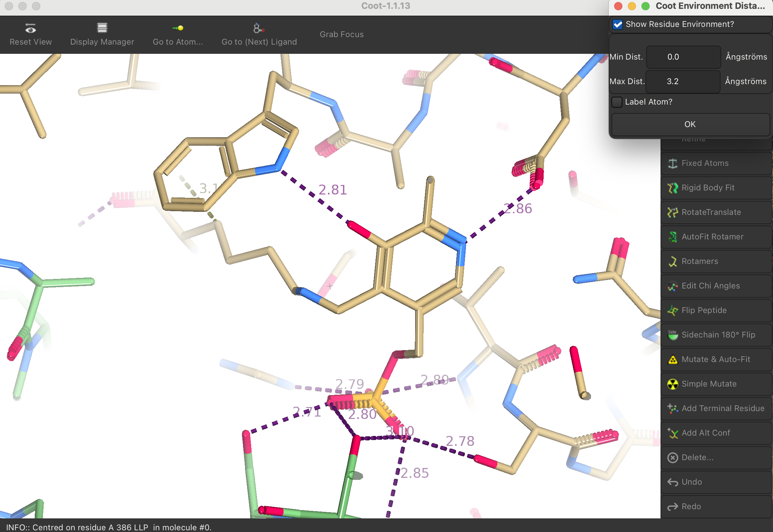Screen dimensions: 773x532
Task: Open Go to Atom dialog
Action: click(178, 34)
